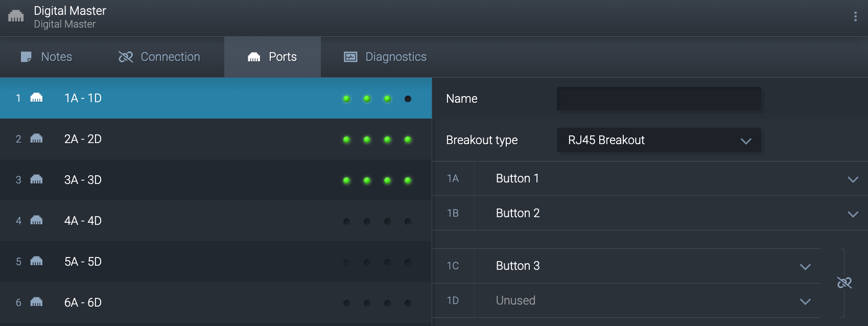
Task: Click the port icon on row 6A - 6D
Action: coord(36,302)
